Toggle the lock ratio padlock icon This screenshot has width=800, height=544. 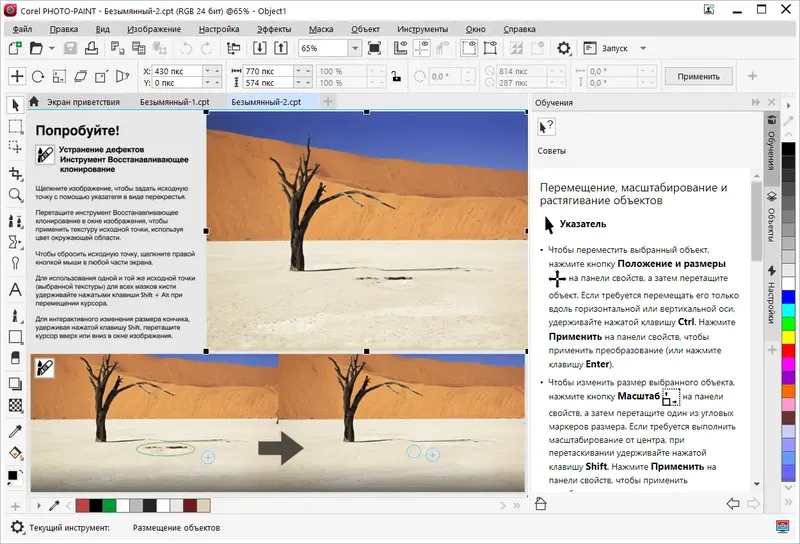click(396, 76)
